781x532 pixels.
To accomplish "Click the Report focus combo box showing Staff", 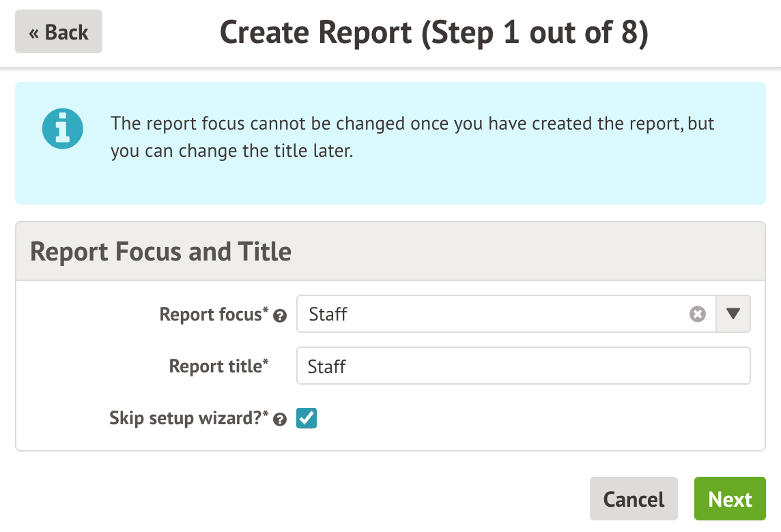I will (x=492, y=314).
